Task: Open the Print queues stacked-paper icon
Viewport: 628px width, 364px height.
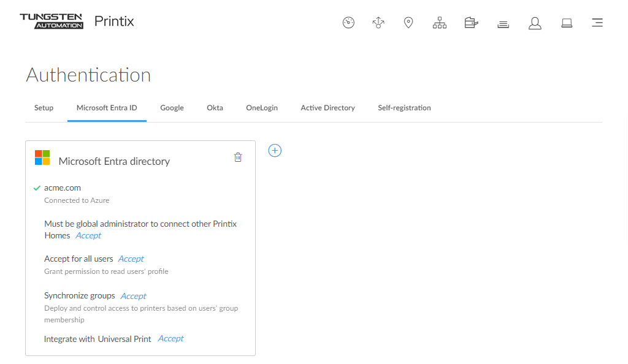Action: (x=504, y=24)
